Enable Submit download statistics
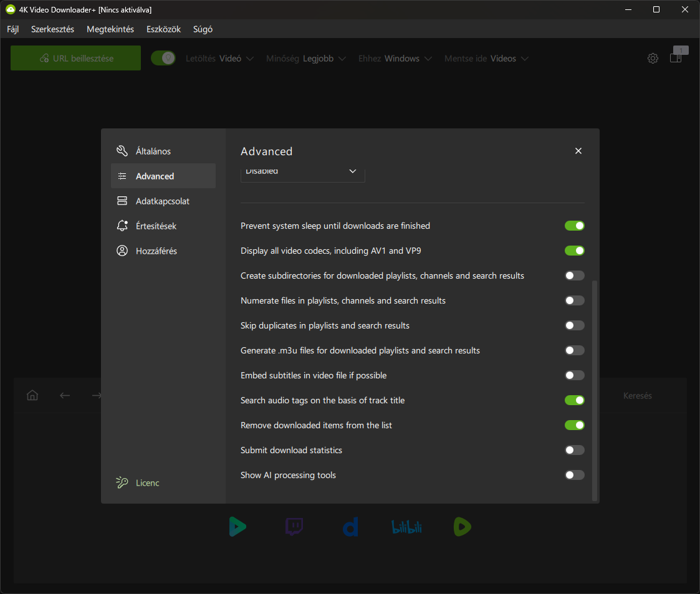The image size is (700, 594). coord(574,450)
